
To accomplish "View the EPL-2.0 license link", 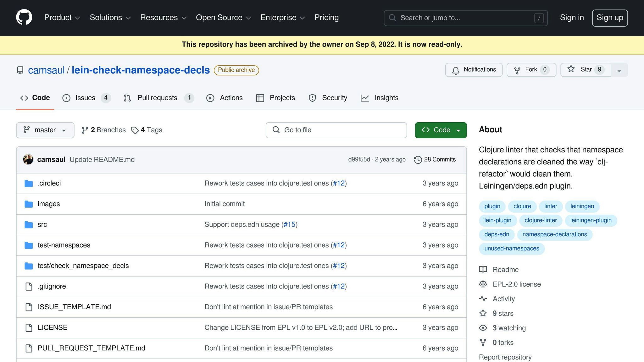I will 516,284.
